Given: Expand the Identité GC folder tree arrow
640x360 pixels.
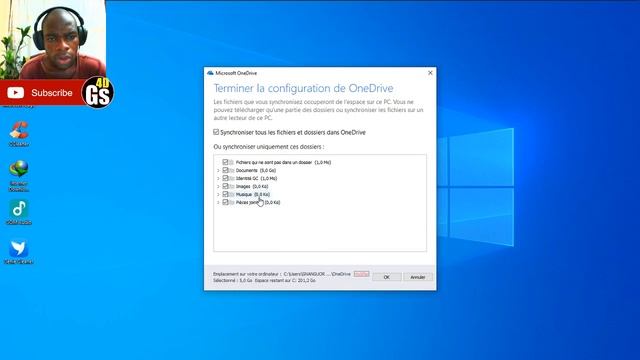Looking at the screenshot, I should [x=218, y=178].
